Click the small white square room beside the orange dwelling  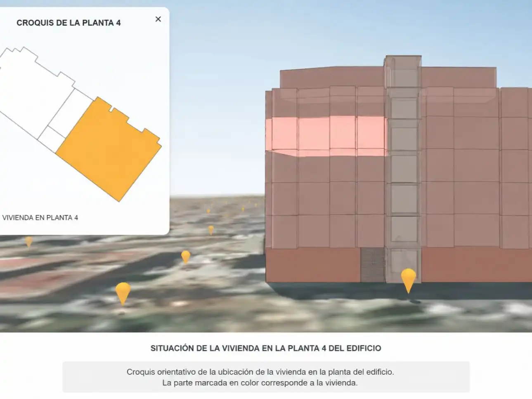click(52, 139)
